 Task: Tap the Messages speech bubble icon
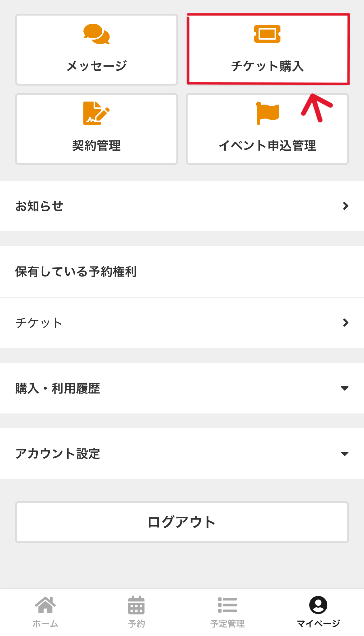96,34
